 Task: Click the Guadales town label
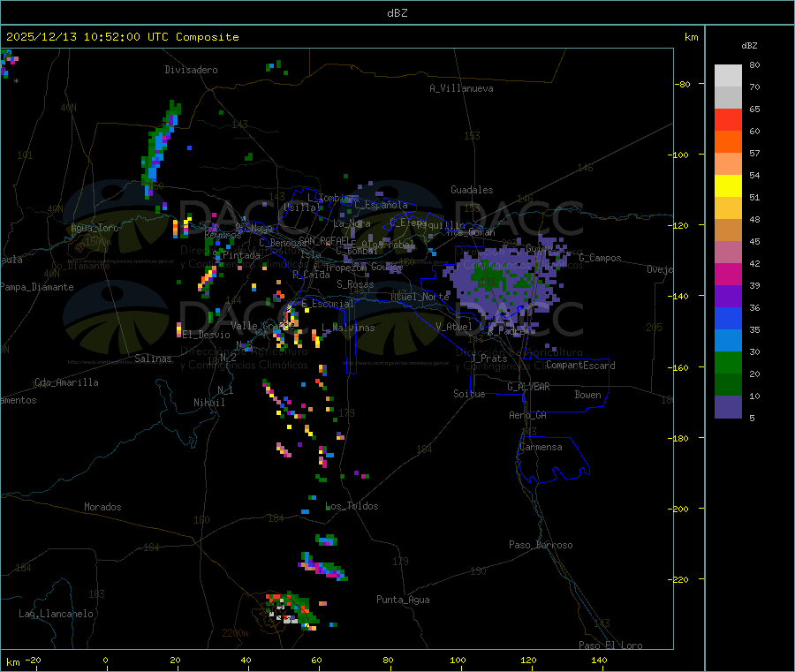click(472, 190)
